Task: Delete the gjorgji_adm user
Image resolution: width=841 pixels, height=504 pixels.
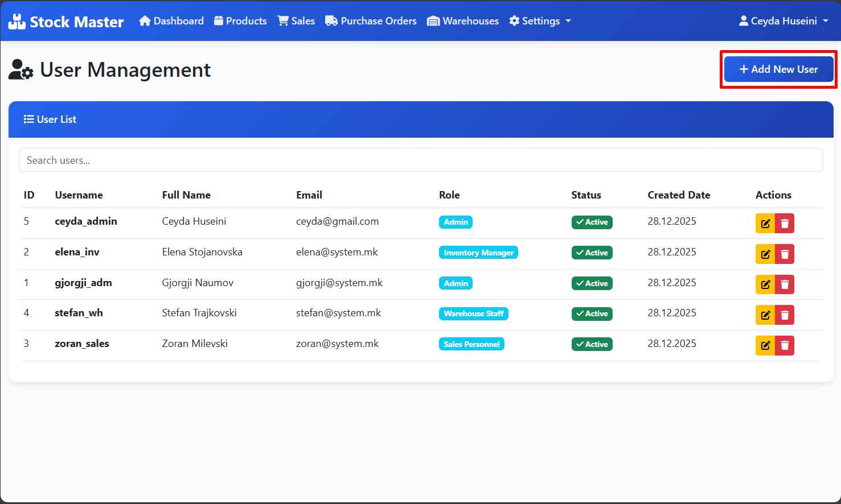Action: (x=785, y=284)
